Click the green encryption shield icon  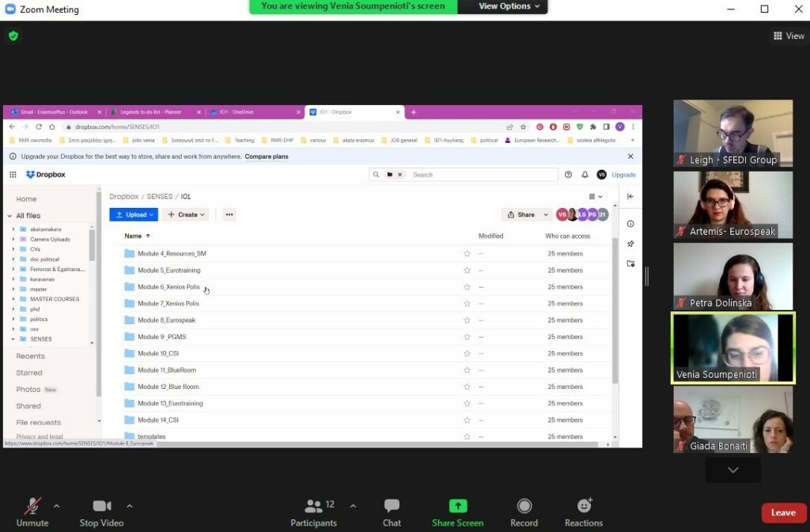pyautogui.click(x=13, y=36)
